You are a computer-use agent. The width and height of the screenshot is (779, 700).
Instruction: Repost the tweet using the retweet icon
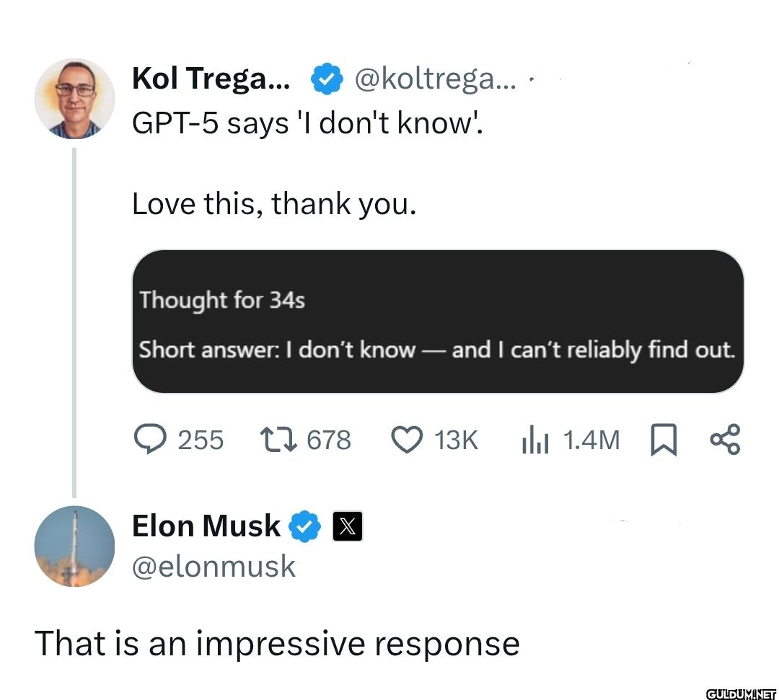point(278,439)
